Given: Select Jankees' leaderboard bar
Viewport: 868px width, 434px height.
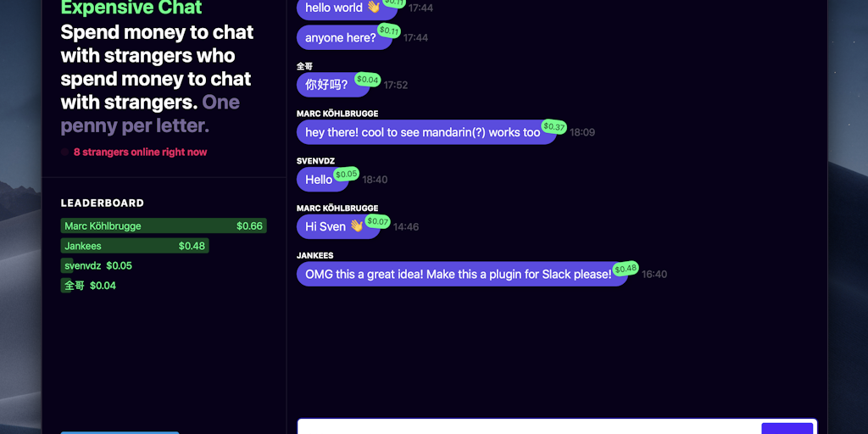Looking at the screenshot, I should tap(135, 246).
